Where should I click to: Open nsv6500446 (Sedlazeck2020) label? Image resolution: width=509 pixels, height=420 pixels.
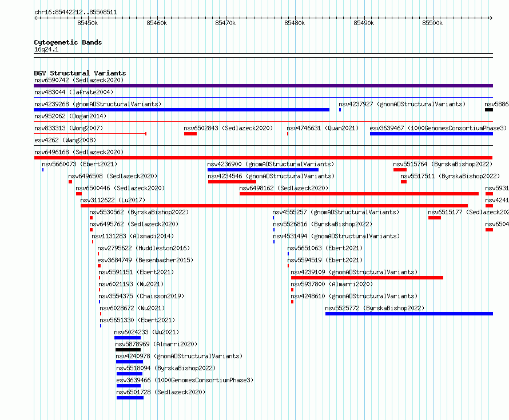pos(120,188)
